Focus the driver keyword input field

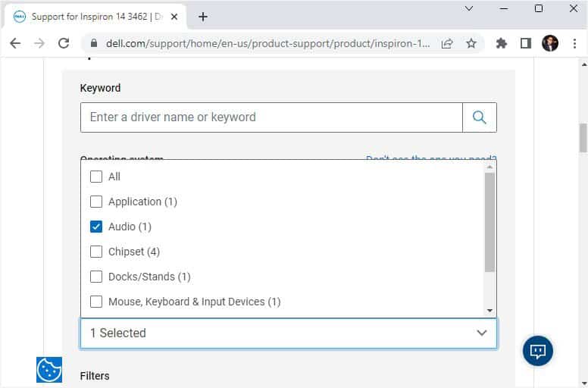point(271,117)
